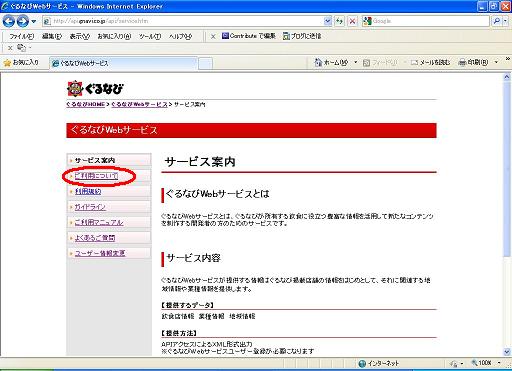Image resolution: width=512 pixels, height=371 pixels.
Task: Click the ぐるなび logo
Action: [x=95, y=88]
